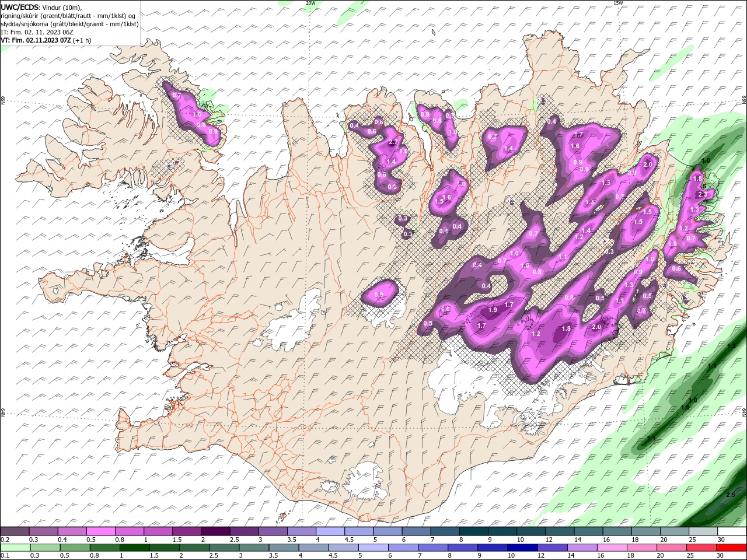The height and width of the screenshot is (560, 747).
Task: Pick the dark teal swatch right of upper '8'
Action: pyautogui.click(x=474, y=531)
